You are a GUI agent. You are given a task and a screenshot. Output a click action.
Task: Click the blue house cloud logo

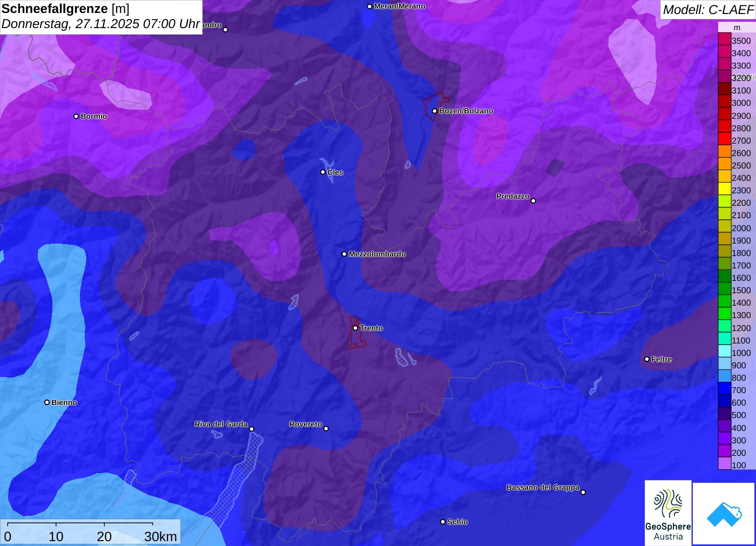click(x=724, y=514)
